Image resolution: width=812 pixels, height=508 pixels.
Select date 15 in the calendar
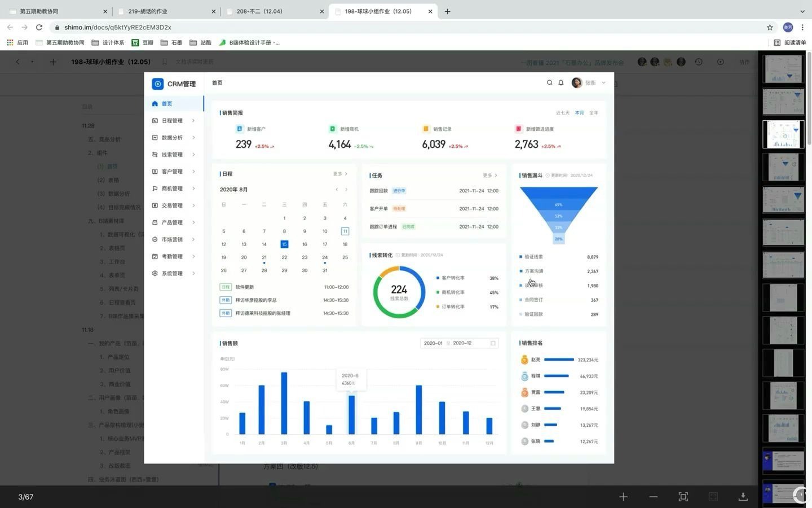click(284, 244)
